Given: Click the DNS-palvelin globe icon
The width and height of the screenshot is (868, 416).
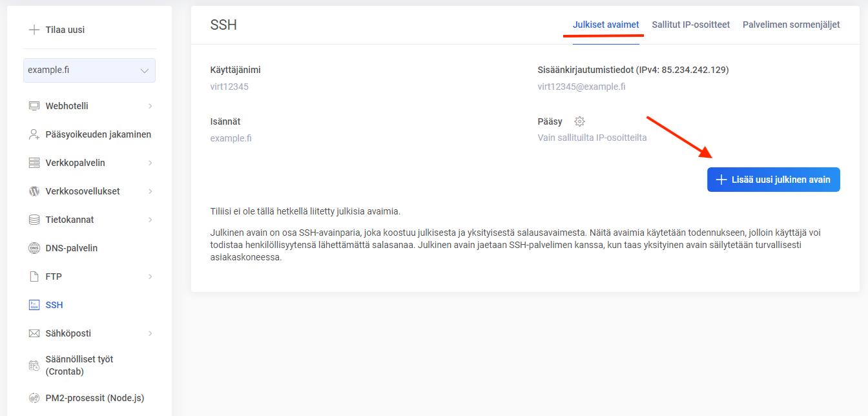Looking at the screenshot, I should [x=34, y=248].
